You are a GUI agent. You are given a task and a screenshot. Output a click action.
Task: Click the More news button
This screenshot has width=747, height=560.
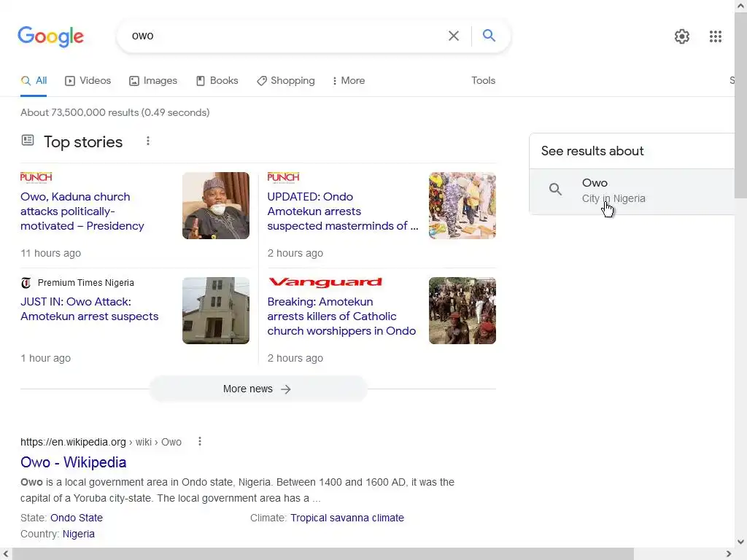[x=258, y=389]
